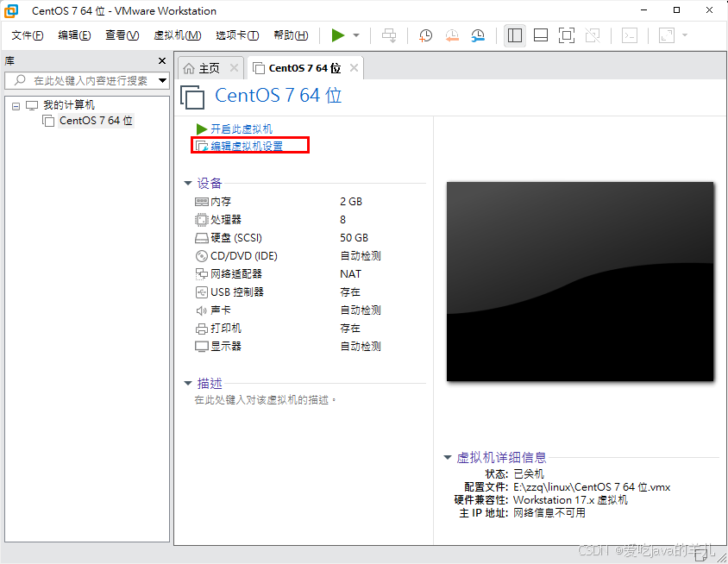Viewport: 728px width, 564px height.
Task: Close the 主页 tab
Action: [x=234, y=68]
